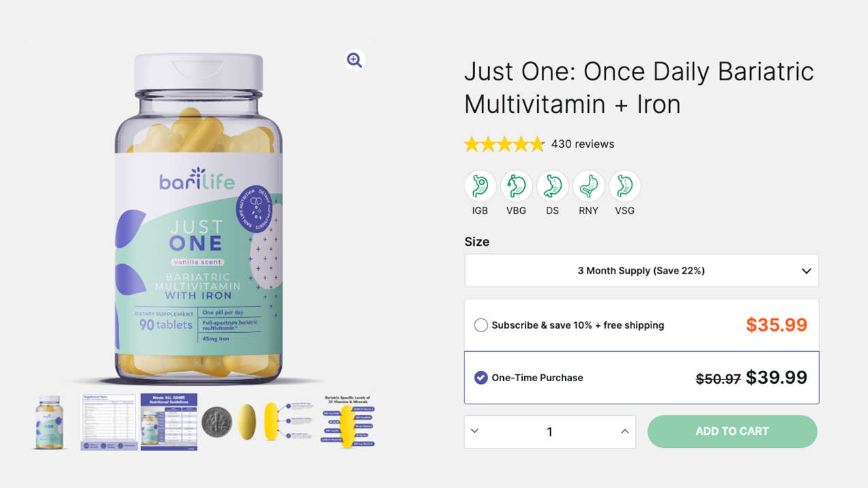Click the Size dropdown chevron arrow
The height and width of the screenshot is (488, 868).
pyautogui.click(x=806, y=271)
